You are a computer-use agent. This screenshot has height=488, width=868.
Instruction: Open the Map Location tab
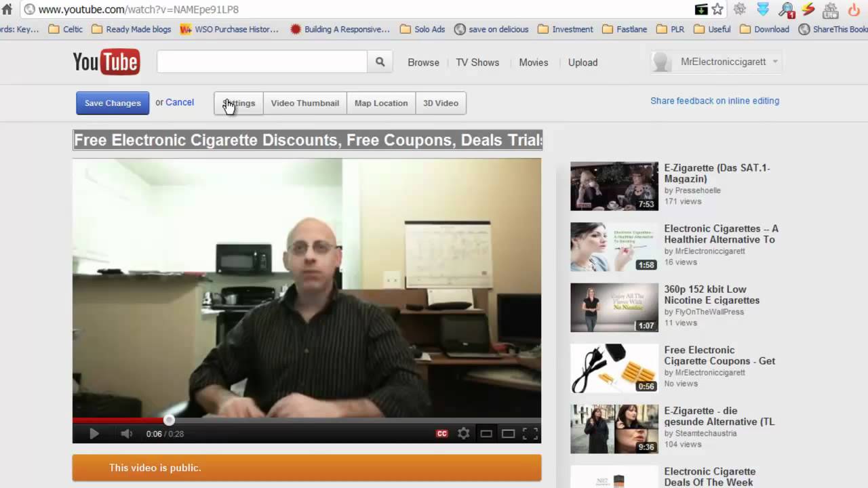(381, 103)
